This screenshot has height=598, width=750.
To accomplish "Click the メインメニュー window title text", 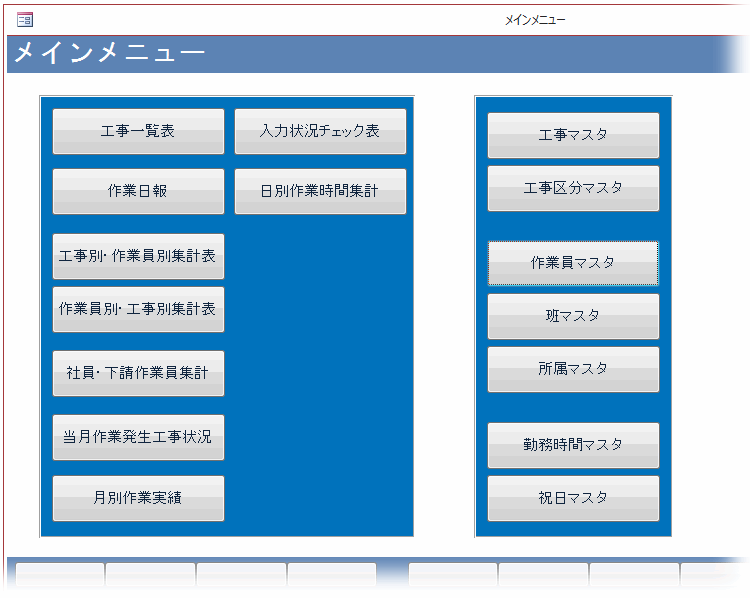I will pyautogui.click(x=534, y=19).
